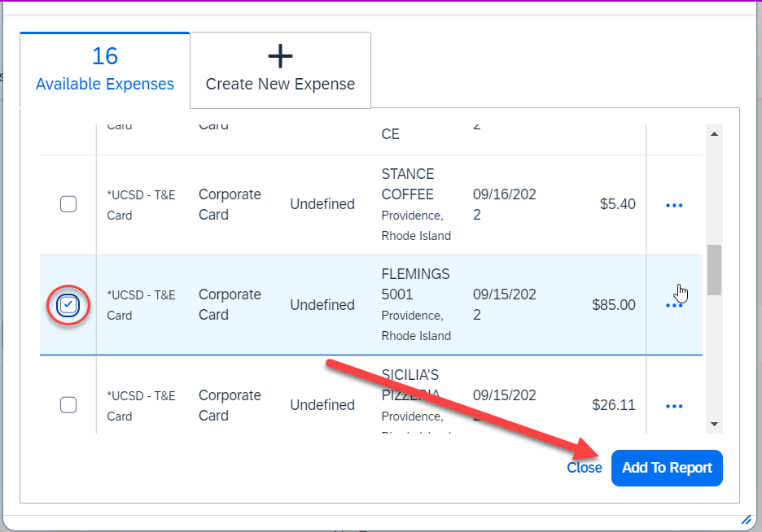Viewport: 762px width, 532px height.
Task: Open the actions menu for SICILIA'S PIZZERIA
Action: pyautogui.click(x=673, y=405)
